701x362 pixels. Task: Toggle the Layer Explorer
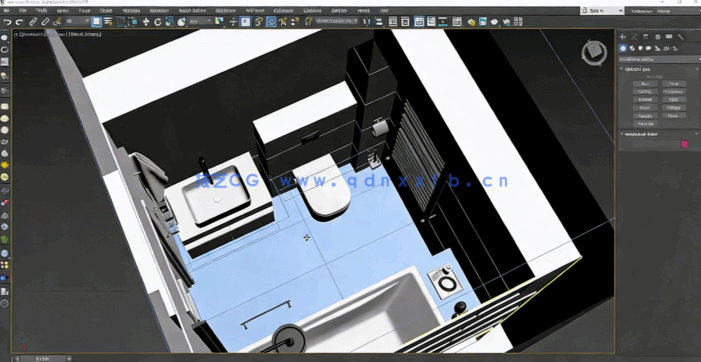(x=405, y=21)
